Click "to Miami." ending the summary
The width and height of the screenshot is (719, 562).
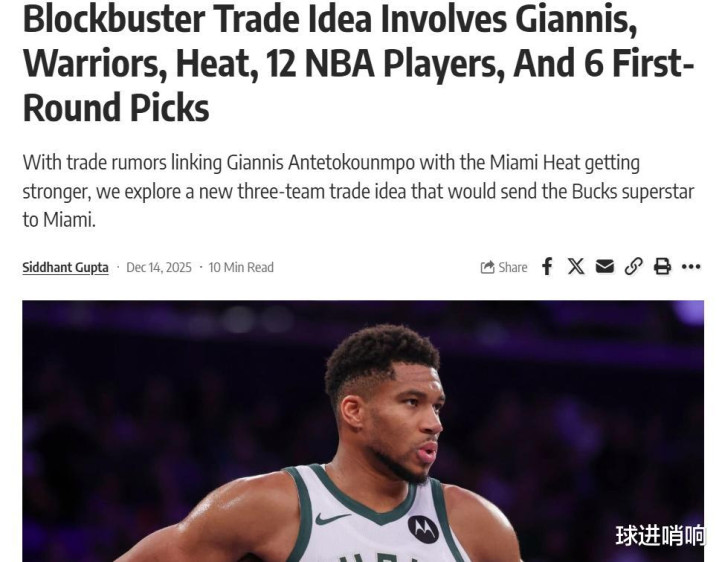[59, 220]
